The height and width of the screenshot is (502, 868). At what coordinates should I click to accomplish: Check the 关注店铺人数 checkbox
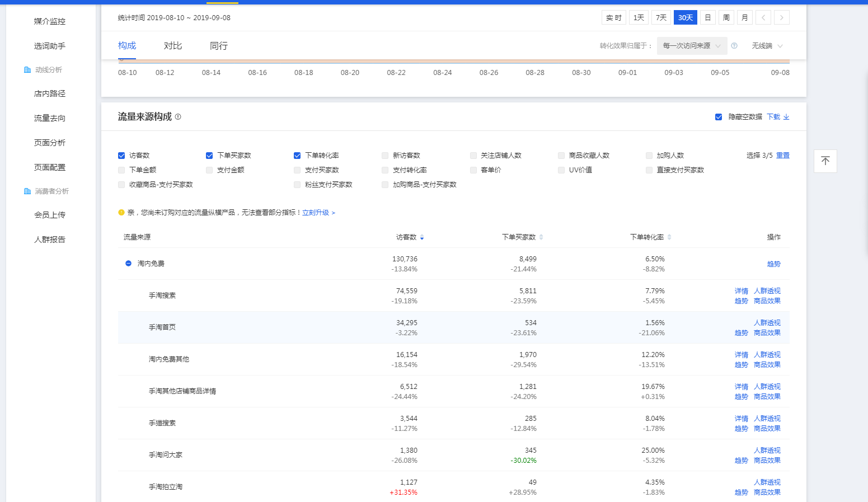473,156
